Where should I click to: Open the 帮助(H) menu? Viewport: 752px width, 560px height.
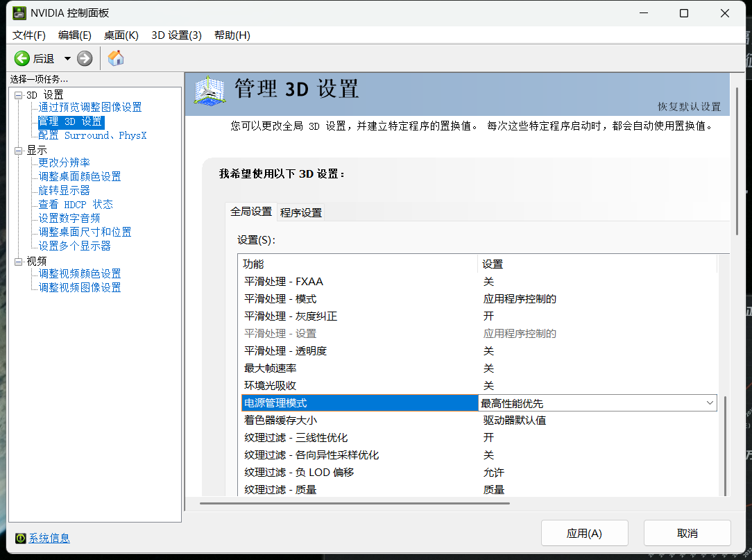[x=232, y=35]
